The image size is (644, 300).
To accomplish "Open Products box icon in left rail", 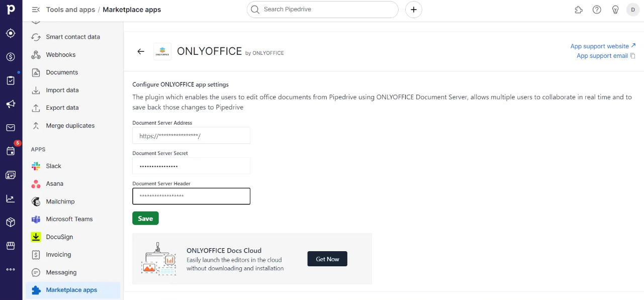I will point(11,222).
